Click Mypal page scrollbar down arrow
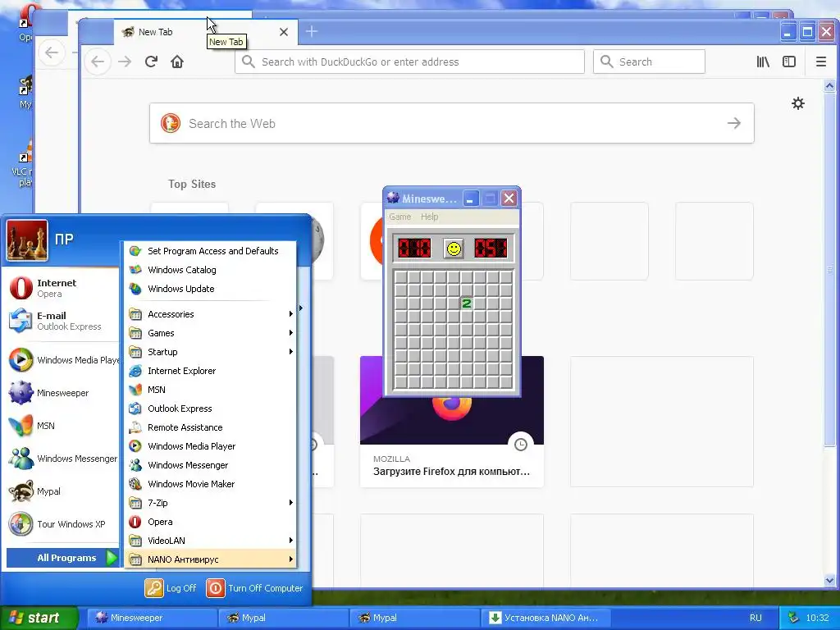This screenshot has width=840, height=630. (830, 580)
